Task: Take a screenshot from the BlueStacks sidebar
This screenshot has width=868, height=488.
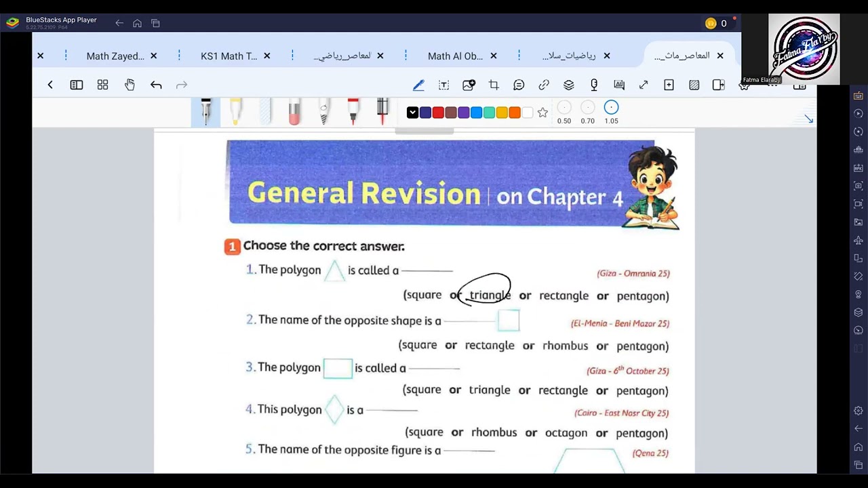Action: click(859, 186)
